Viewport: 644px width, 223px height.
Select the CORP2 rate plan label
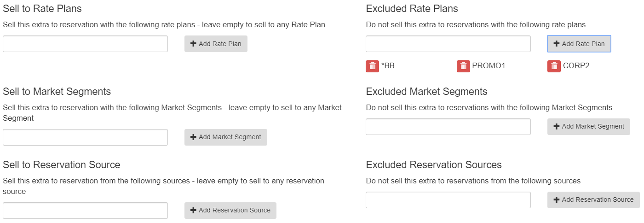click(x=576, y=66)
